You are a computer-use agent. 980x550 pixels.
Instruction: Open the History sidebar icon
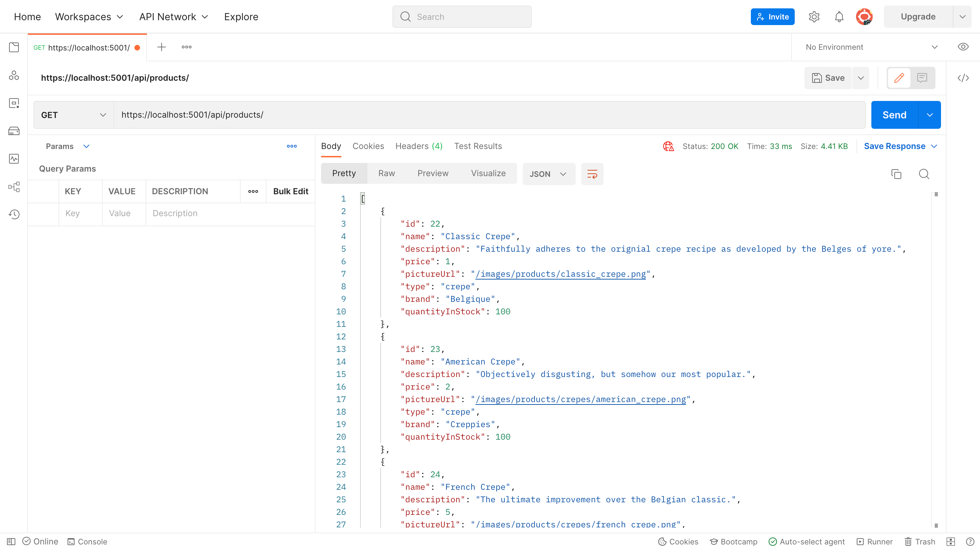[14, 214]
